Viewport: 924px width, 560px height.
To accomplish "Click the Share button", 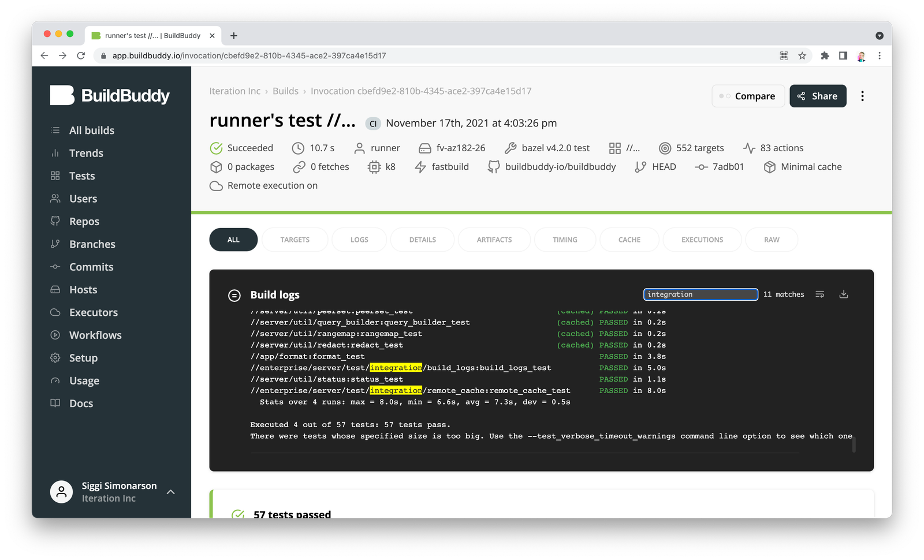I will [818, 96].
